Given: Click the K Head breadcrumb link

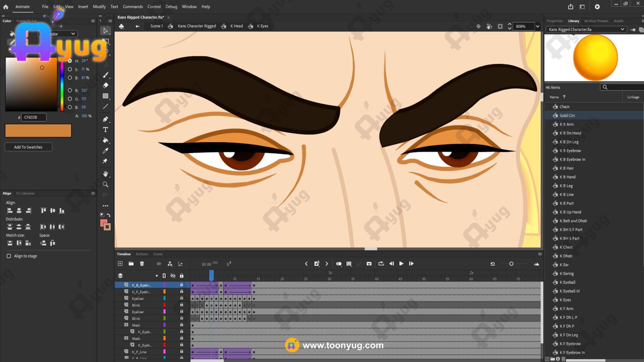Looking at the screenshot, I should tap(236, 26).
